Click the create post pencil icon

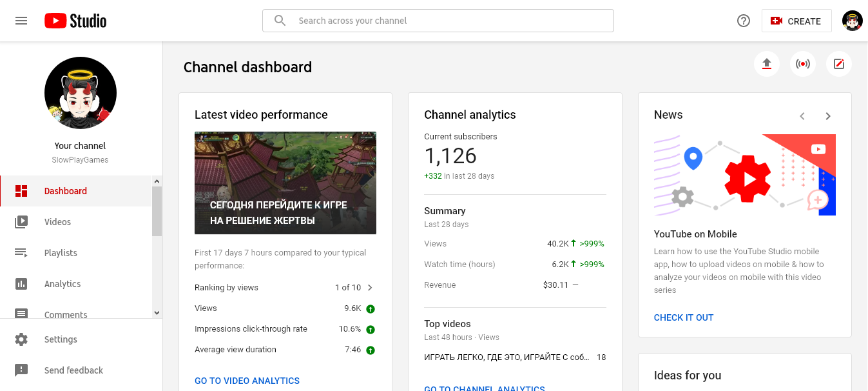tap(838, 64)
